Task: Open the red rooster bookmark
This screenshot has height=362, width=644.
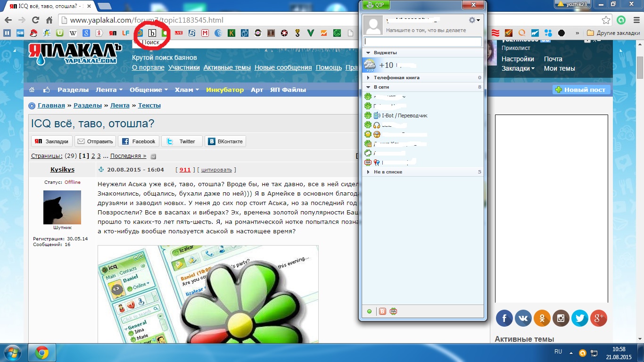Action: [33, 33]
